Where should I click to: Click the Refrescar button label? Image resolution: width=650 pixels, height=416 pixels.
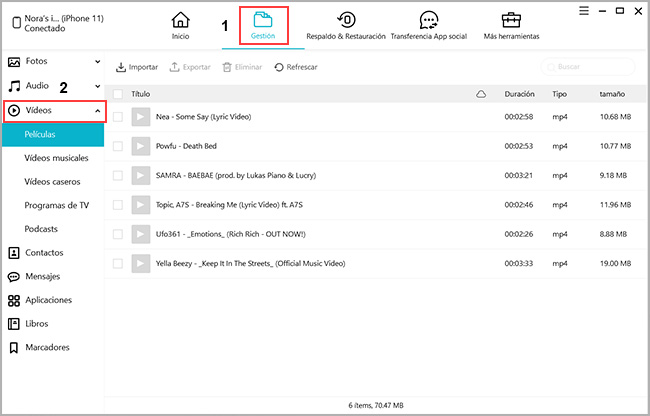(302, 67)
